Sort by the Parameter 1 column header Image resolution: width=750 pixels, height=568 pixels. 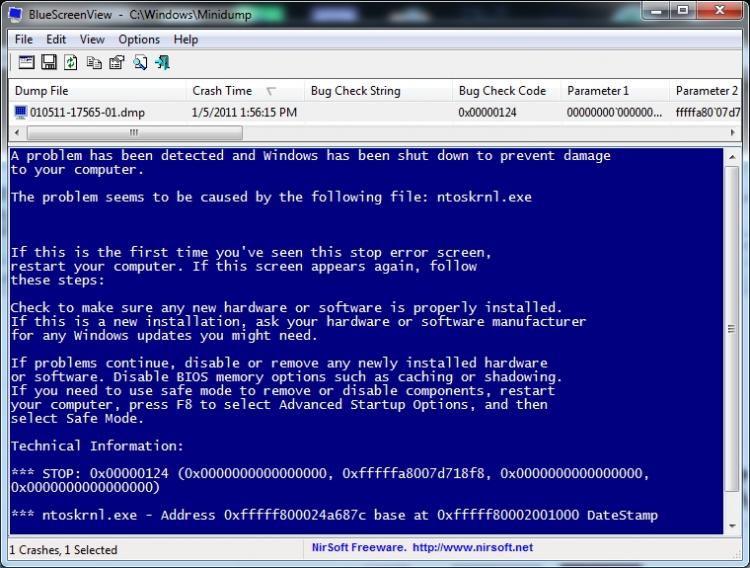[x=615, y=91]
